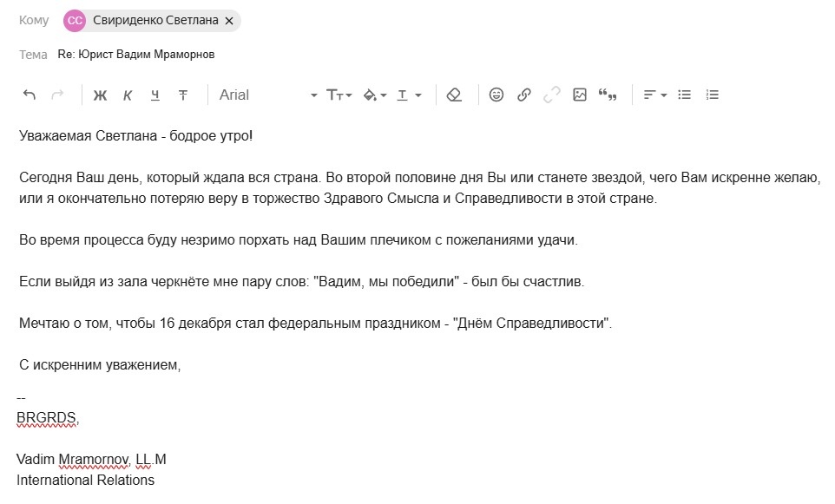Insert an image into the message
Viewport: 835px width, 504px height.
click(580, 95)
